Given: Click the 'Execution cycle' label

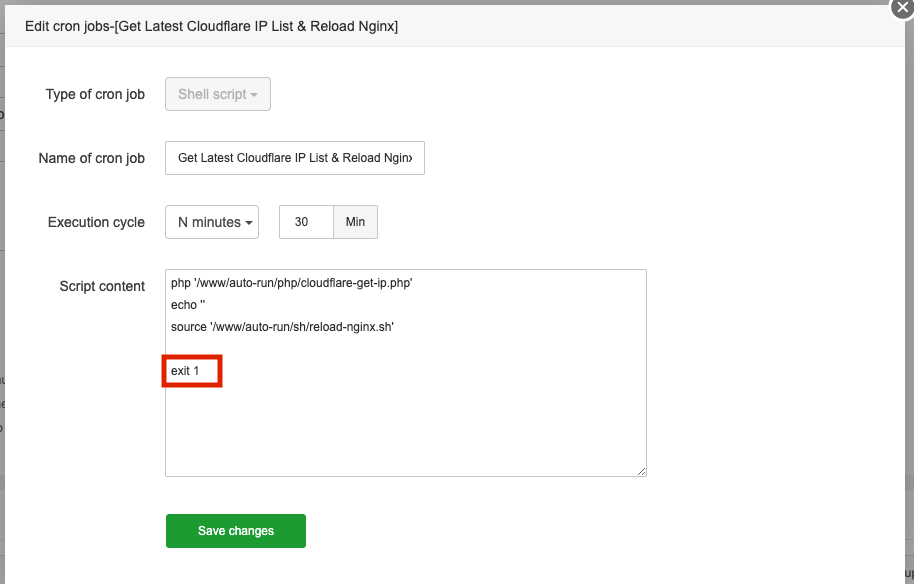Looking at the screenshot, I should click(x=95, y=221).
